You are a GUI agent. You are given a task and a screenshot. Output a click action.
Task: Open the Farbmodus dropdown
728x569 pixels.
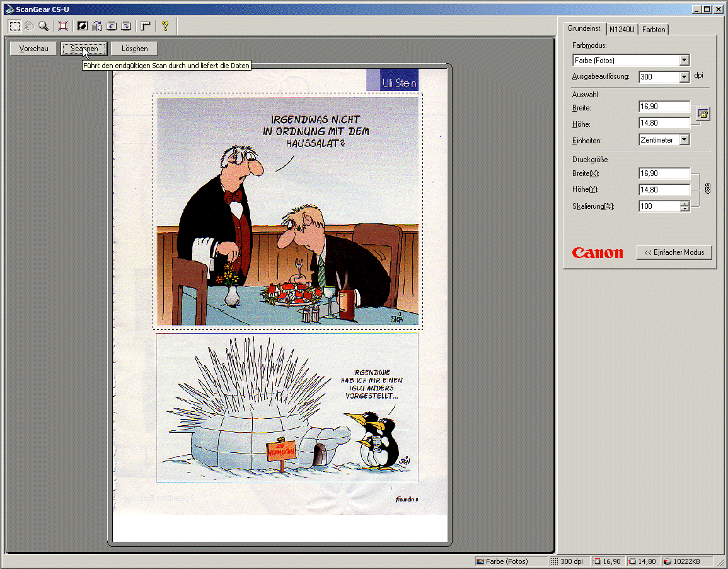click(x=631, y=61)
